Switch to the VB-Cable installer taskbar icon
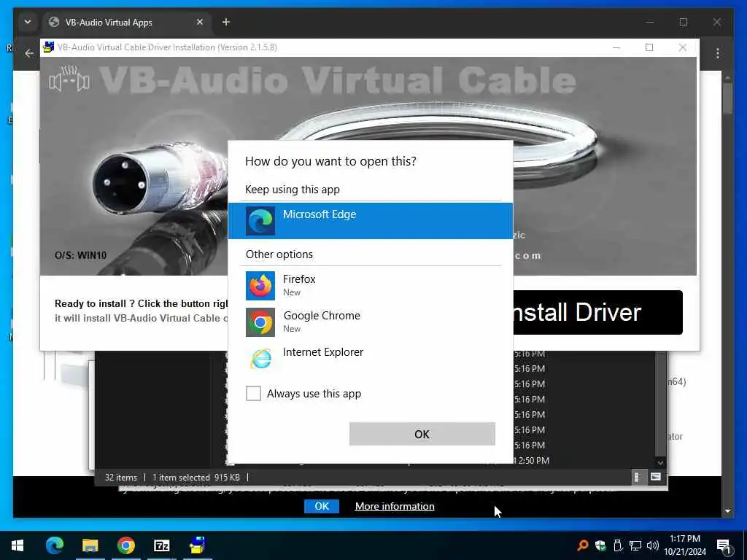The image size is (747, 560). (x=197, y=545)
